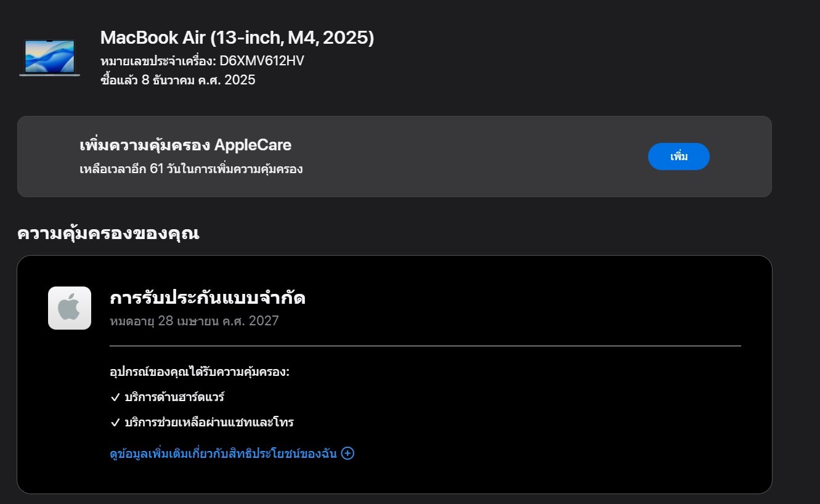The height and width of the screenshot is (504, 820).
Task: Click the บริการช่วยเหลือผ่านแชทและโทร text
Action: tap(209, 423)
